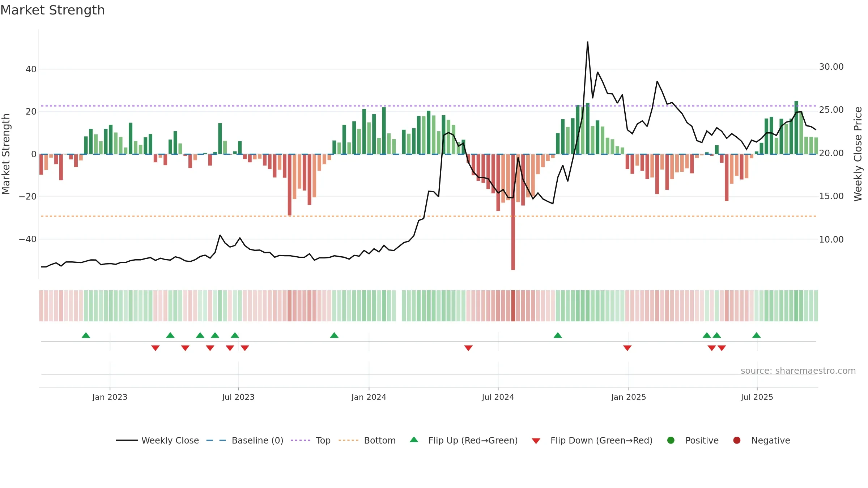Click the Weekly Close Price axis title
The image size is (868, 488).
tap(858, 154)
